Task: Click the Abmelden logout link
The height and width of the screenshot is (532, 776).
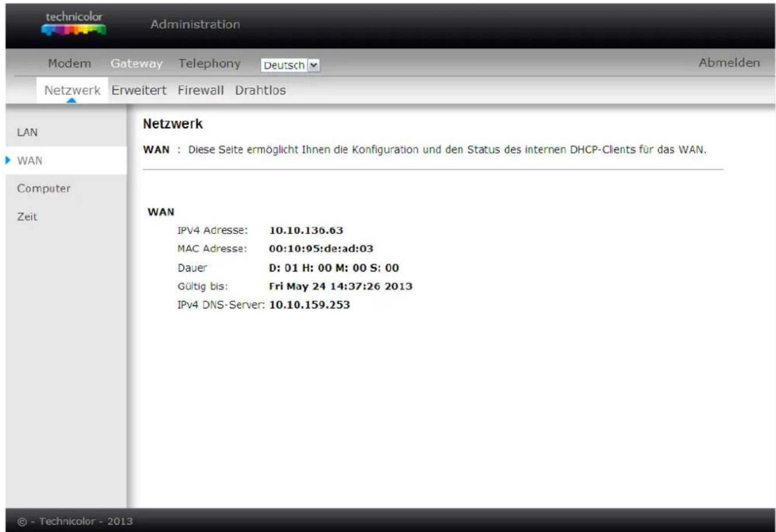Action: tap(729, 63)
